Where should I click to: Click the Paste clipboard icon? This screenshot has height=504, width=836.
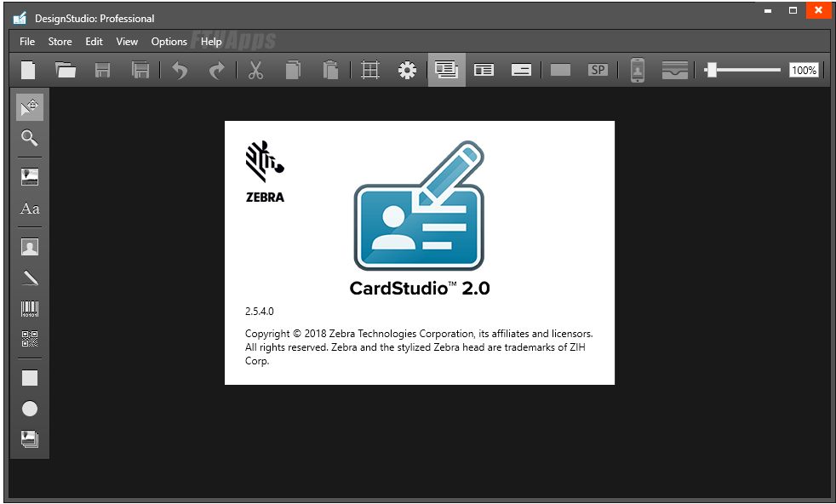coord(330,71)
